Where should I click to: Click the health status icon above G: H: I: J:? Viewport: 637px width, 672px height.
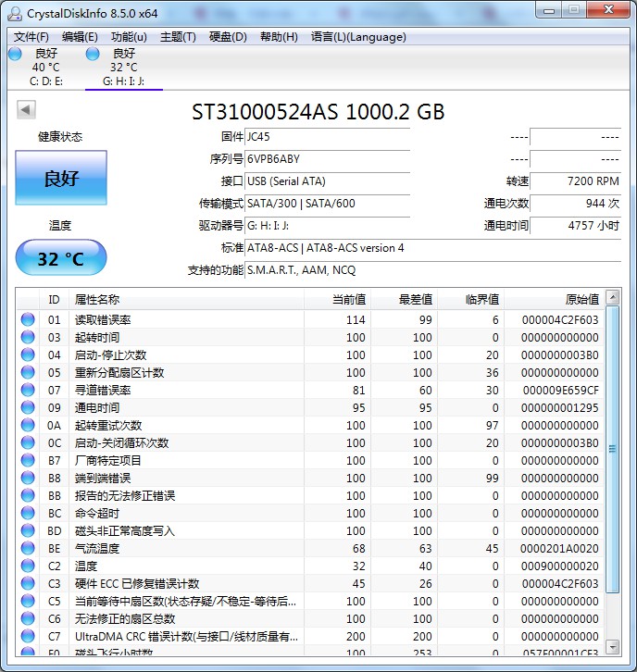coord(93,54)
